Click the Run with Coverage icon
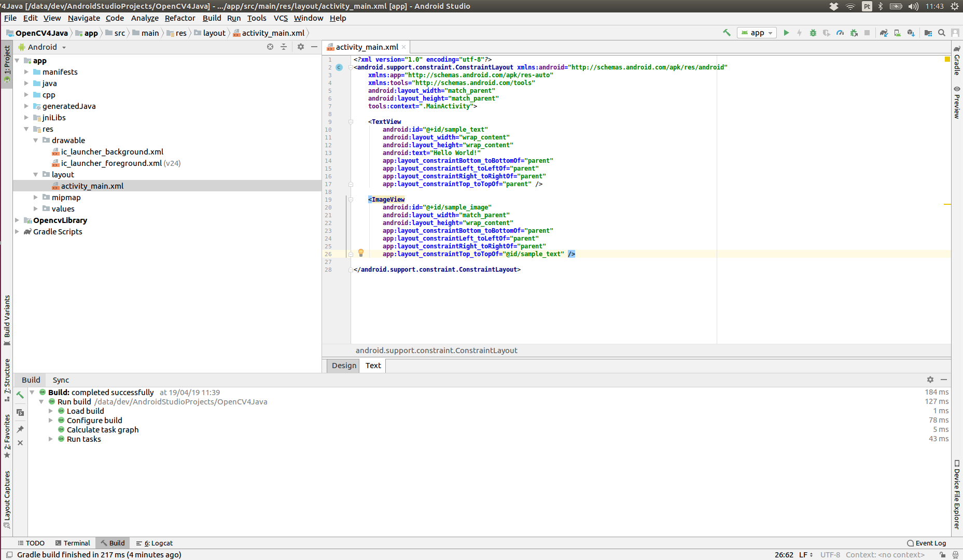Screen dimensions: 963x560 (x=827, y=33)
